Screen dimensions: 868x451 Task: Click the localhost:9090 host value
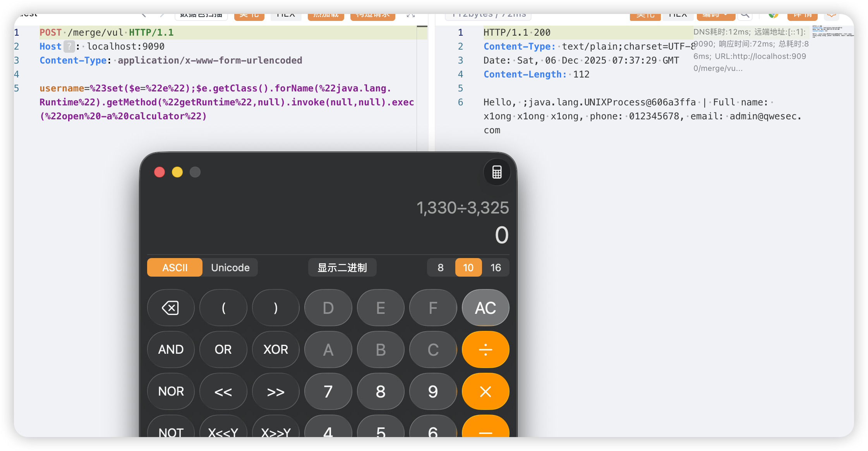(126, 46)
